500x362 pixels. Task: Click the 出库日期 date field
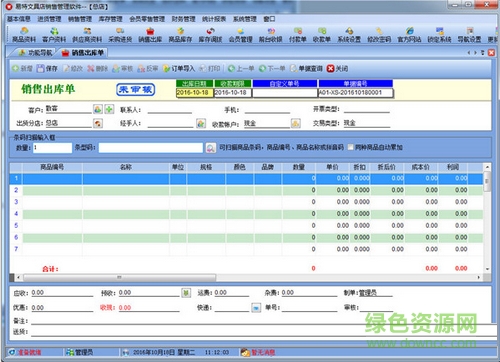[194, 93]
